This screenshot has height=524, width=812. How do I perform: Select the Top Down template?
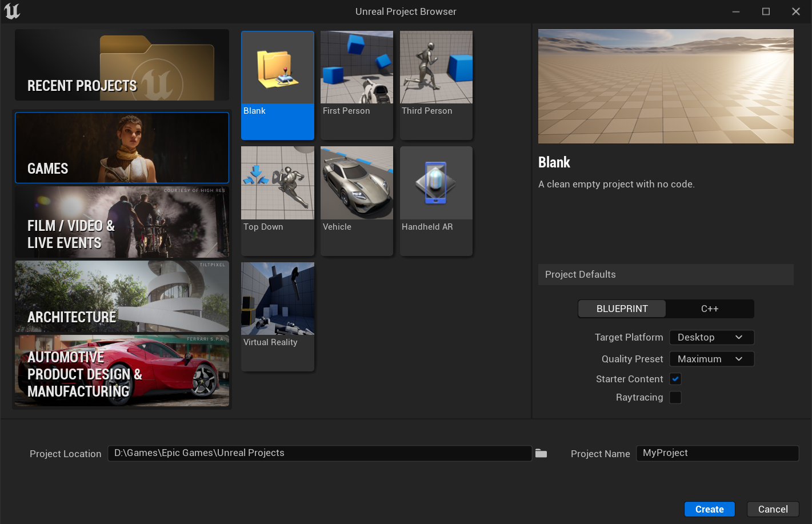pos(278,201)
